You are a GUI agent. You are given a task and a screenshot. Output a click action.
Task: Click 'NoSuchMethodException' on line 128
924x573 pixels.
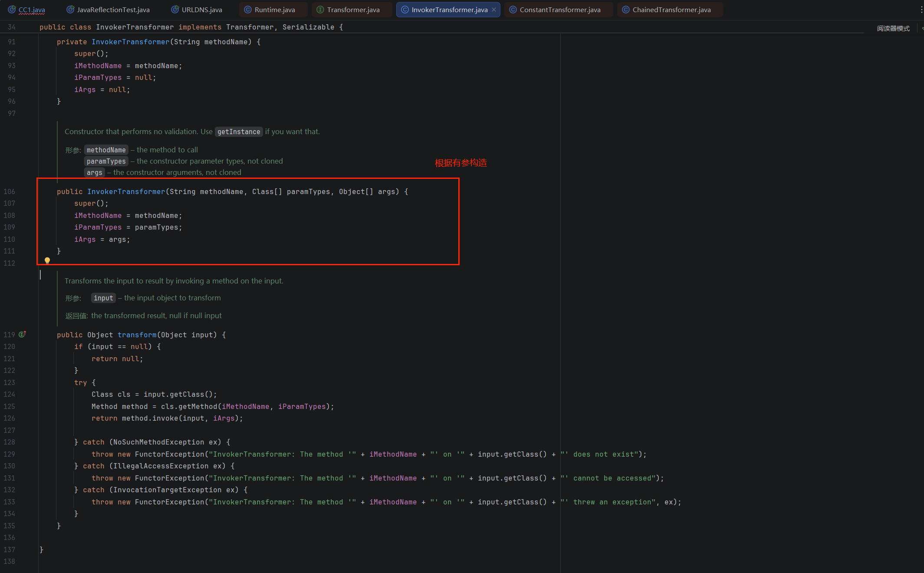(158, 442)
